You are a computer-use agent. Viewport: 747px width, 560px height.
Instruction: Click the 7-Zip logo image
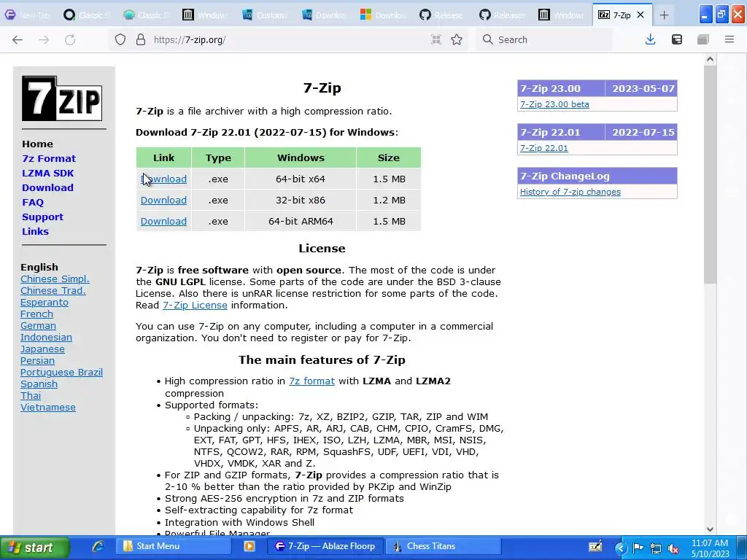click(x=62, y=98)
